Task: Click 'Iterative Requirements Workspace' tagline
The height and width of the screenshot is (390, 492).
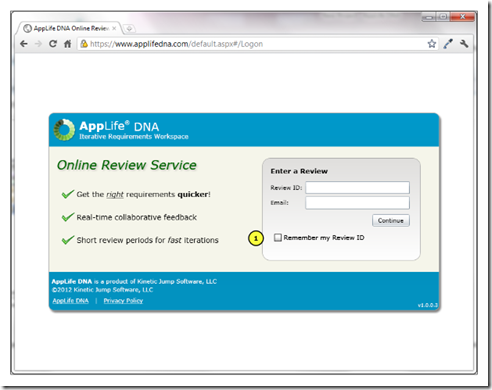Action: point(134,137)
